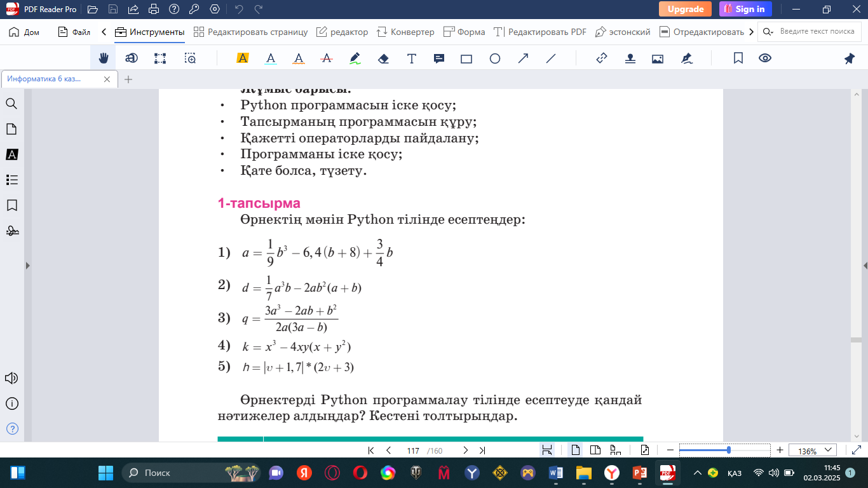The width and height of the screenshot is (868, 488).
Task: Select the Rectangle shape tool
Action: [466, 58]
